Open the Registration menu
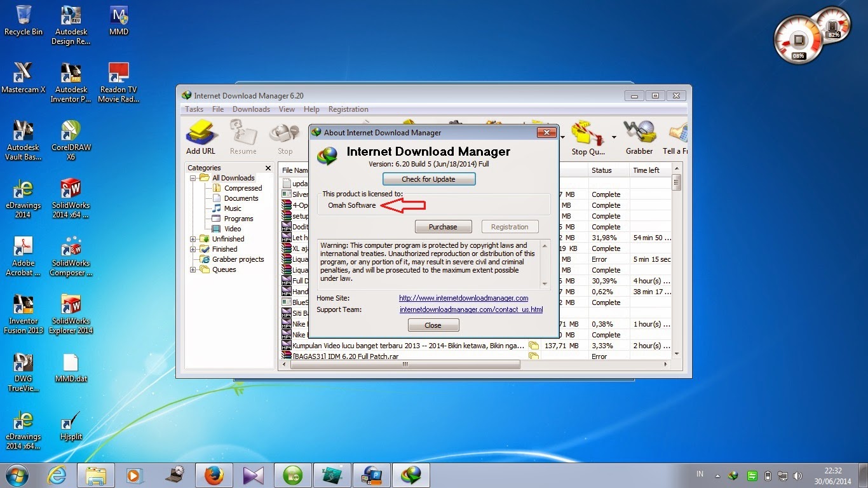Viewport: 868px width, 488px height. pos(348,109)
